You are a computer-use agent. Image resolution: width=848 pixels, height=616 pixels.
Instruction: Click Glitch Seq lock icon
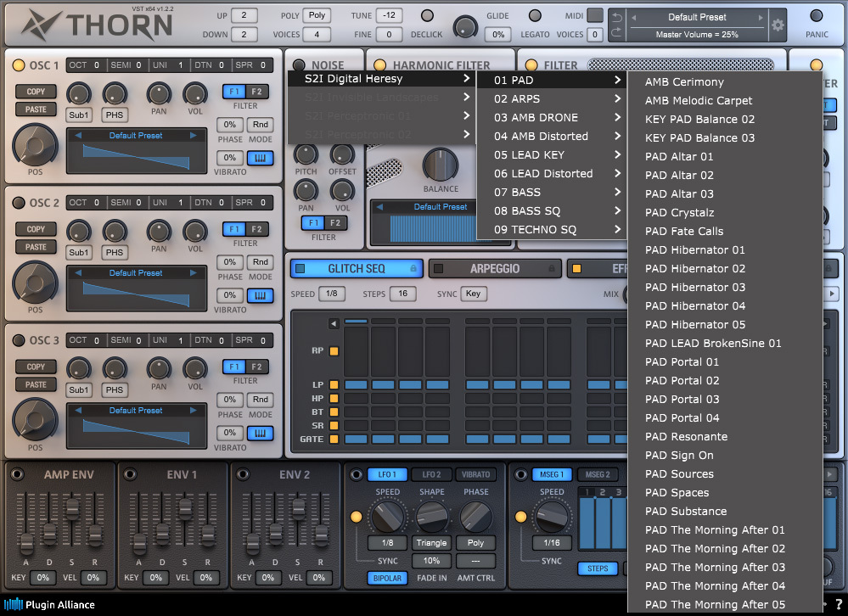point(413,269)
